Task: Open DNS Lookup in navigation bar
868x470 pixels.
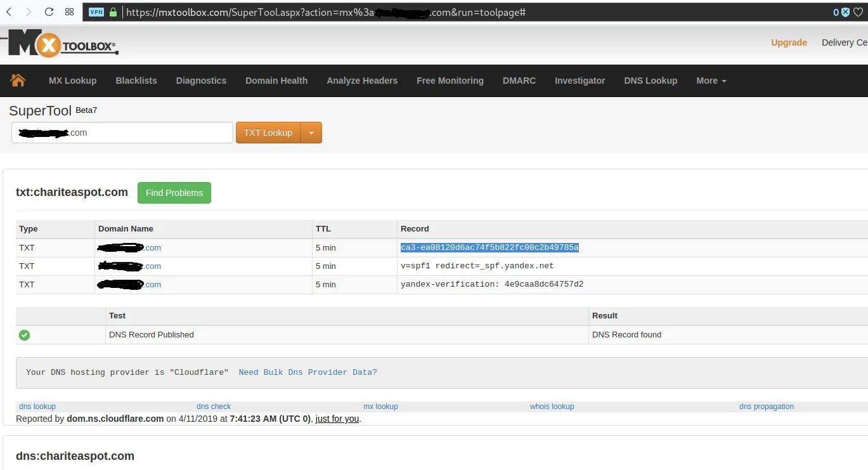Action: pos(651,81)
